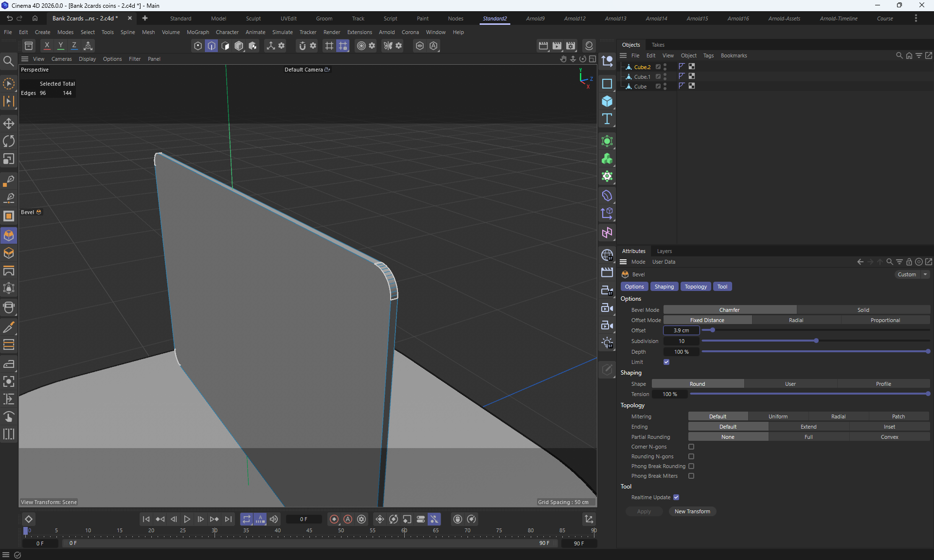Open the Render to Picture Viewer icon
This screenshot has height=560, width=934.
pyautogui.click(x=557, y=46)
